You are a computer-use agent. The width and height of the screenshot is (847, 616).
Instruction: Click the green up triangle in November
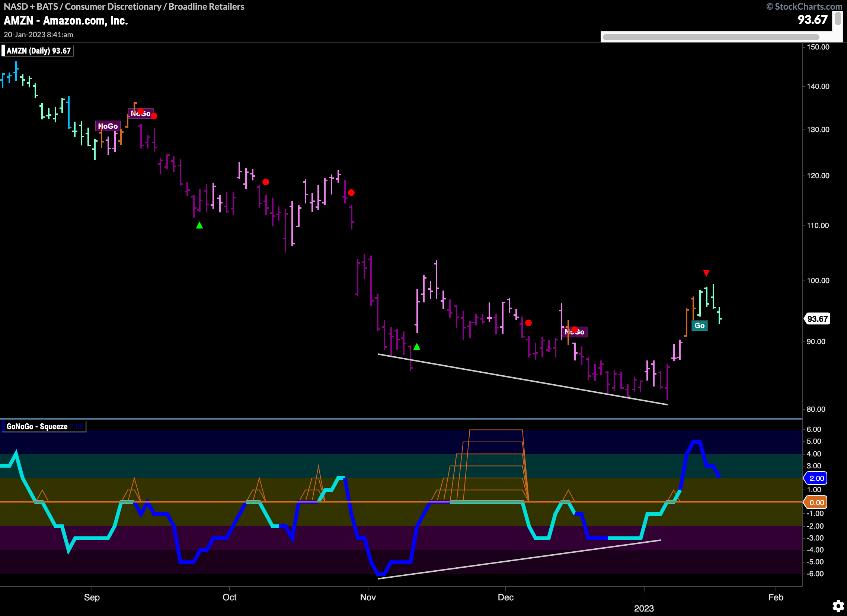(417, 346)
